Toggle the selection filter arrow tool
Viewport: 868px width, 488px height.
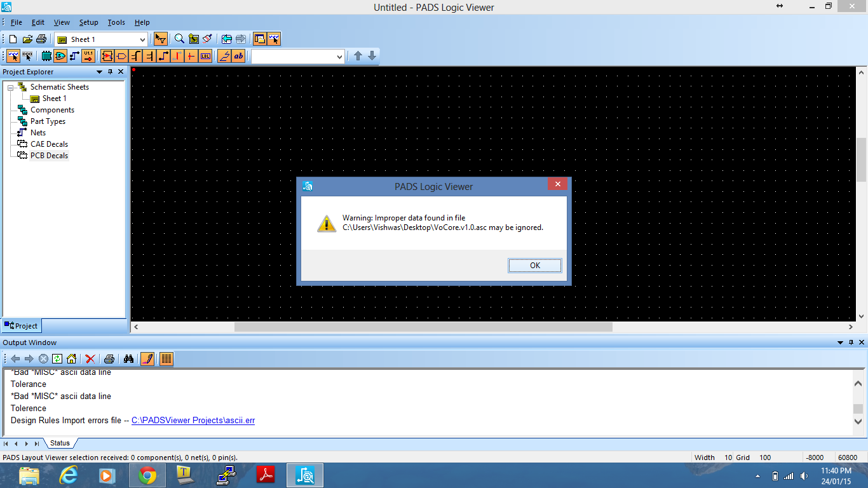(161, 39)
